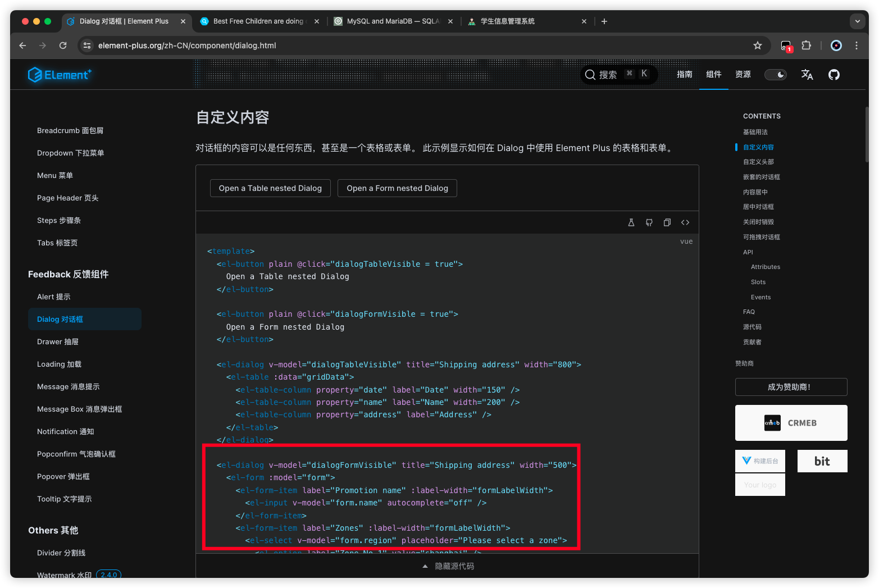Open Menu 菜单 in sidebar
Viewport: 879px width, 588px height.
click(x=55, y=175)
